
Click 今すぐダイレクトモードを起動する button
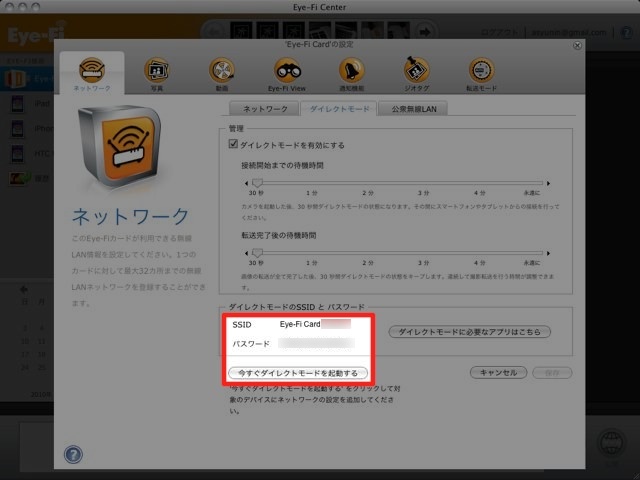click(298, 373)
